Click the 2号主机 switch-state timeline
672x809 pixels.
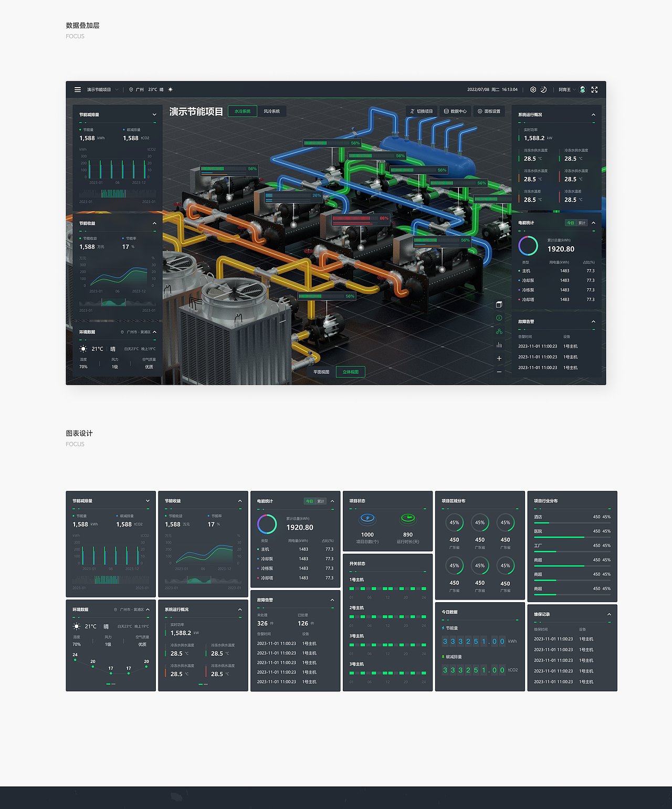387,617
